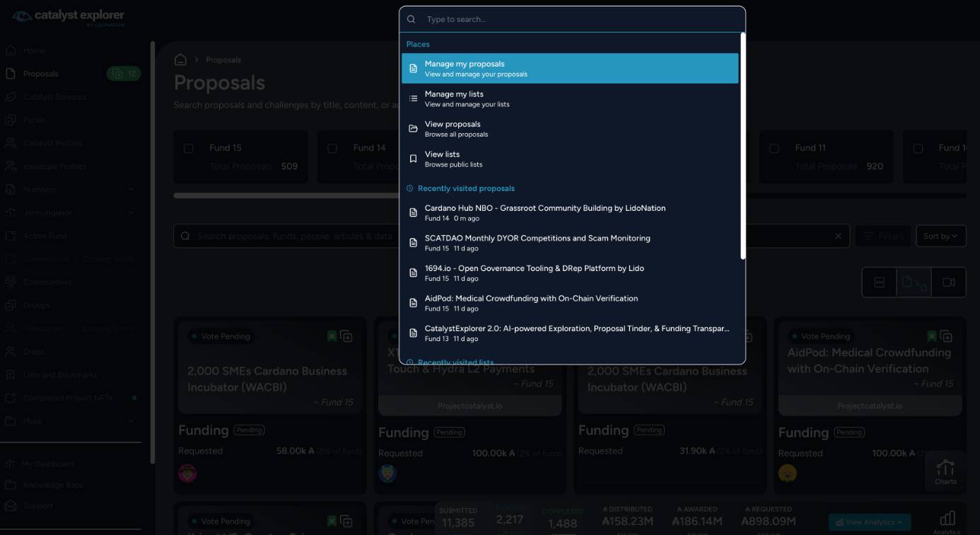Expand the Jormungandr sidebar section
Screen dimensions: 980x535
(x=131, y=213)
